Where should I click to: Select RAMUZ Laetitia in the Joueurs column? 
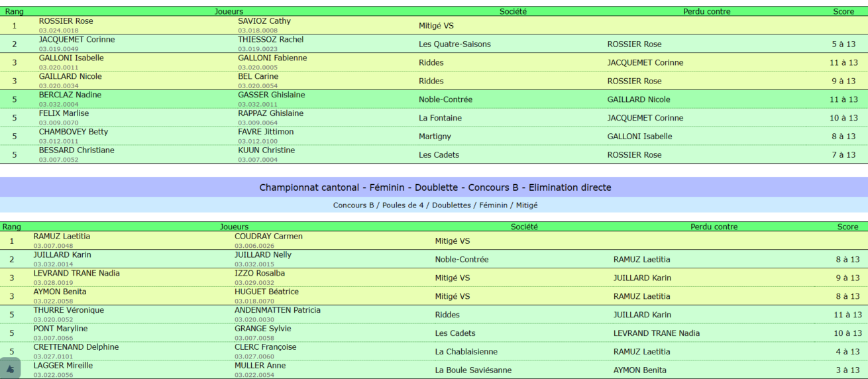(x=62, y=237)
